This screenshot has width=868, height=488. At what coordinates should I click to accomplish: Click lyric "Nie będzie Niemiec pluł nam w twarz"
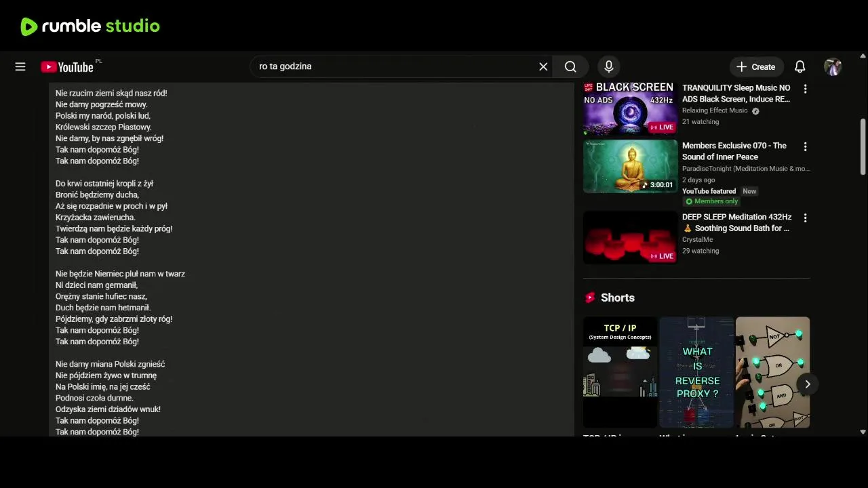120,274
